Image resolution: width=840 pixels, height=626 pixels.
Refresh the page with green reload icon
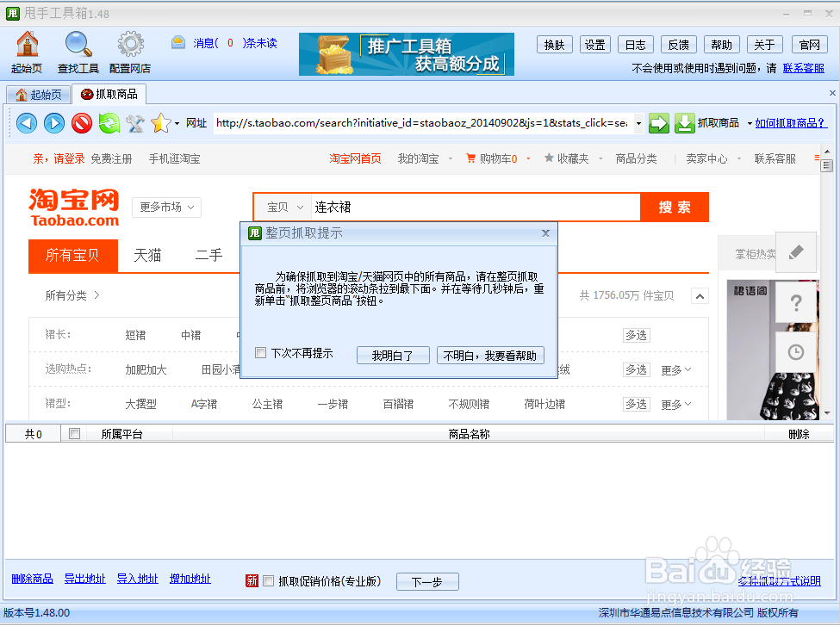click(x=108, y=123)
